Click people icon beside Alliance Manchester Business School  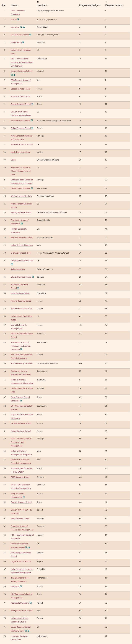point(29,547)
